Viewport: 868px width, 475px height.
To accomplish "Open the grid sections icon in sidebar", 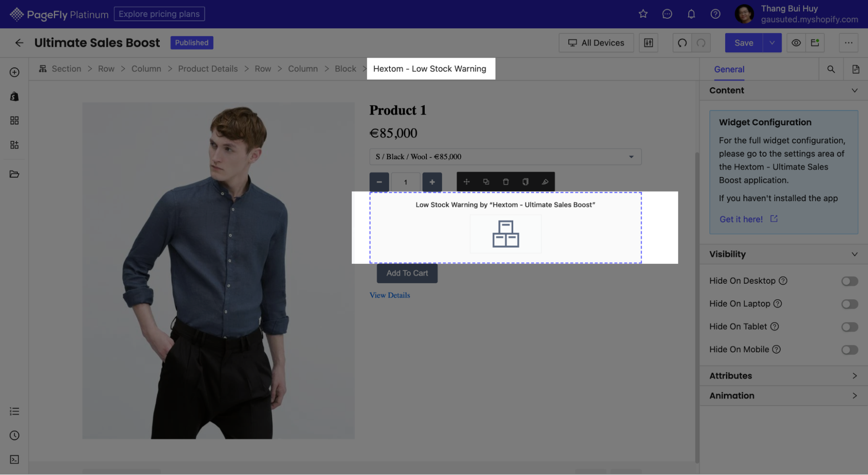I will pos(14,120).
